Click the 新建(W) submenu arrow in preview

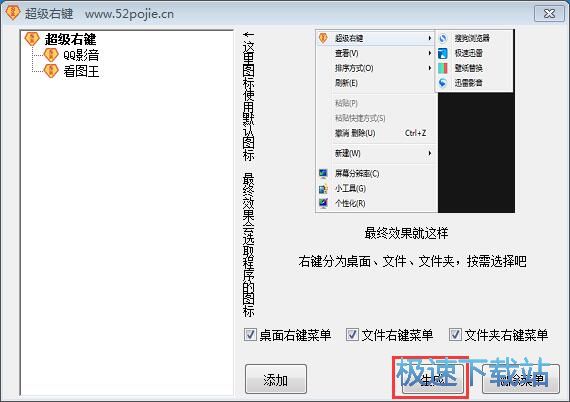(430, 153)
